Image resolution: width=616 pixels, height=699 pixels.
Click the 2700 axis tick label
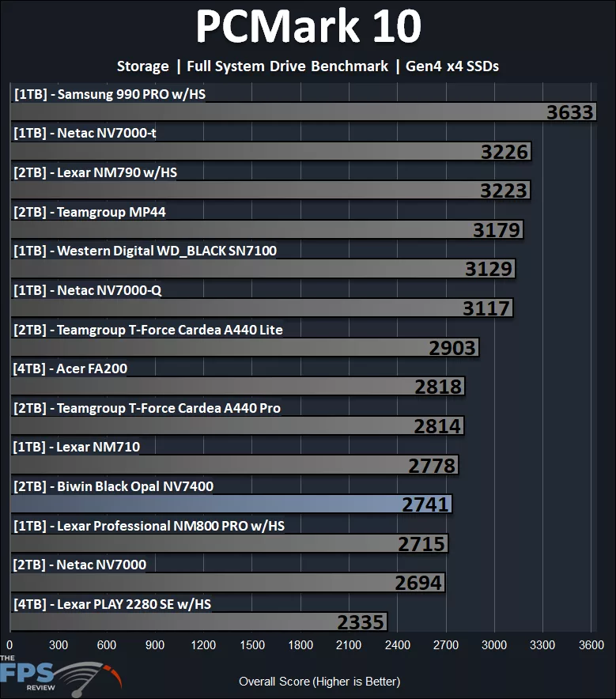(446, 645)
